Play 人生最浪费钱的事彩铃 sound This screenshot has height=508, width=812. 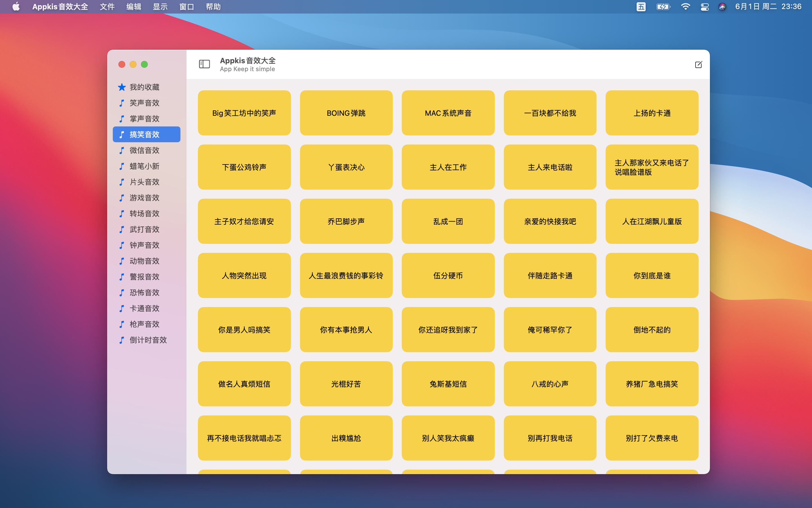click(346, 275)
